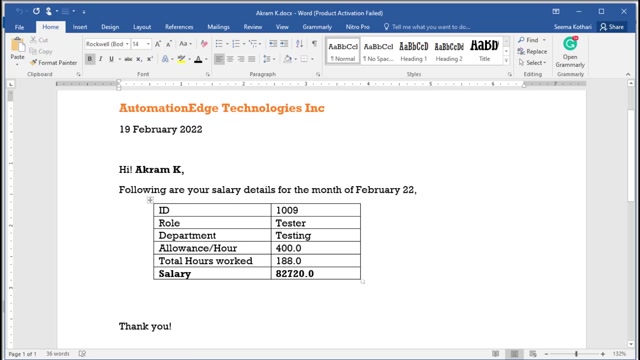Open the font name dropdown
Screen dimensions: 640x360
[127, 44]
